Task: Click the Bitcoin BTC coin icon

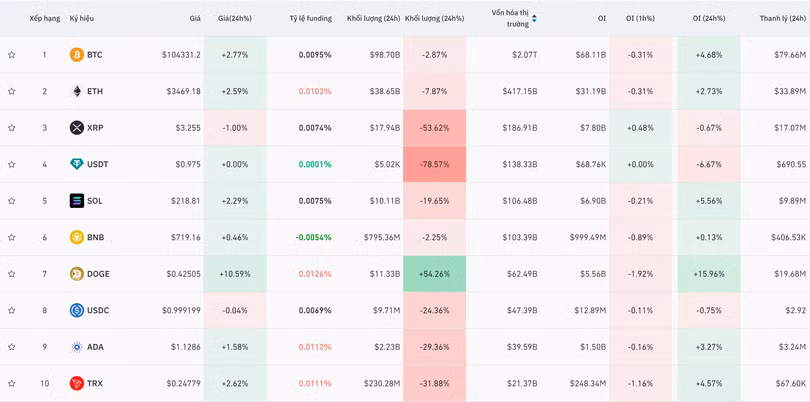Action: click(x=76, y=55)
